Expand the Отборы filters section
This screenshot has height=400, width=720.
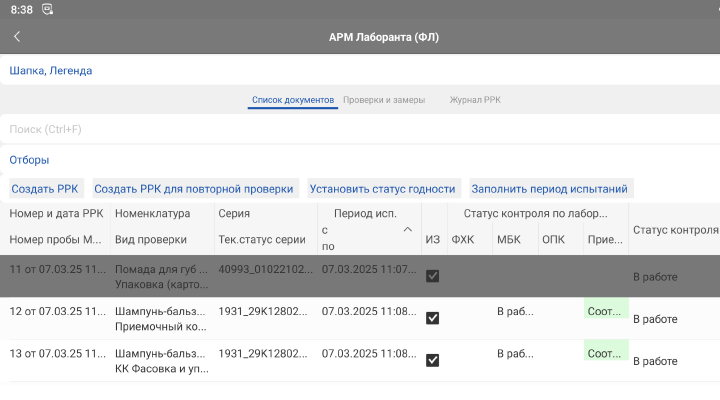pyautogui.click(x=29, y=160)
